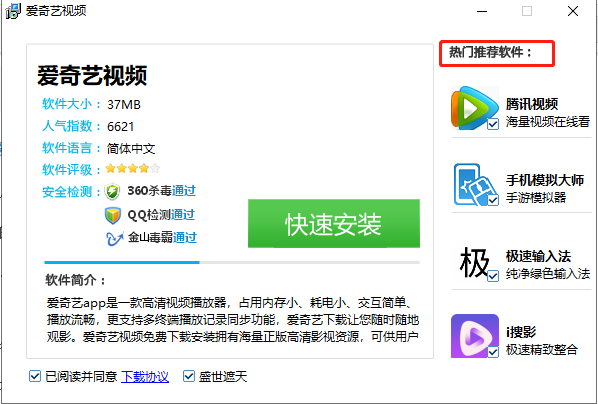Uncheck the 手机模拟大师 recommendation checkbox
This screenshot has width=598, height=404.
(x=493, y=200)
